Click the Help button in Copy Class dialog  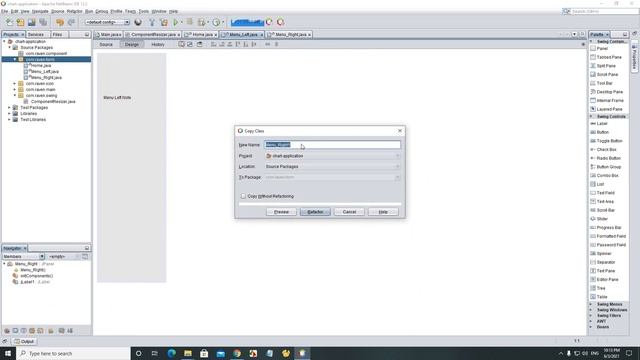(x=383, y=212)
